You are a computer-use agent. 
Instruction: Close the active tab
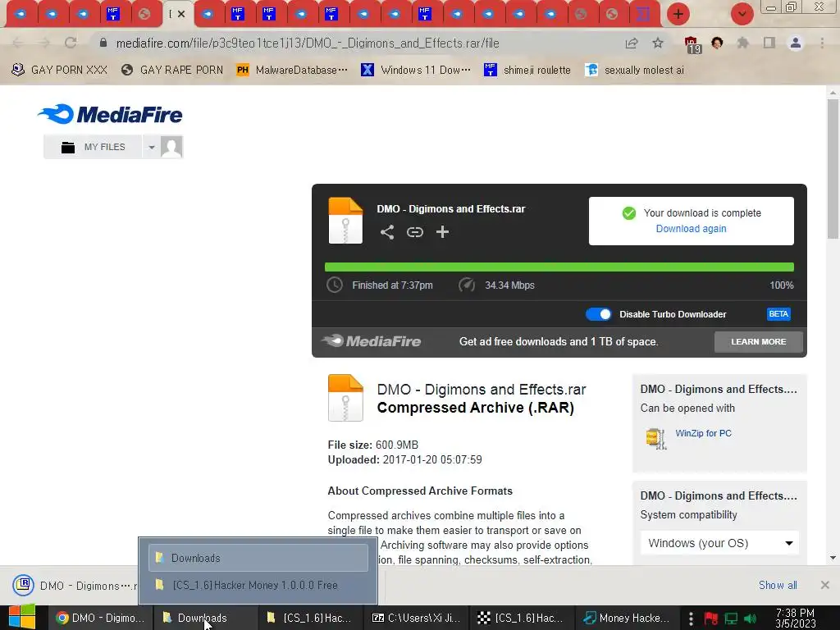pos(181,14)
